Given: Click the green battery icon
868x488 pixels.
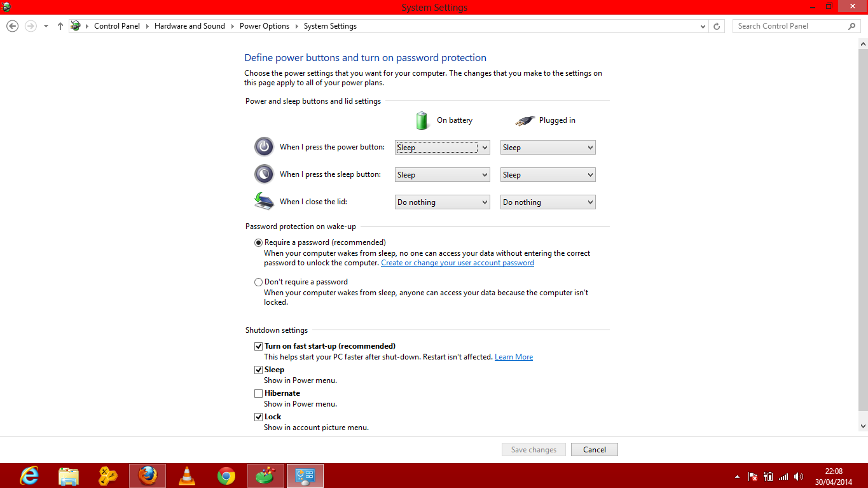Looking at the screenshot, I should (x=422, y=120).
